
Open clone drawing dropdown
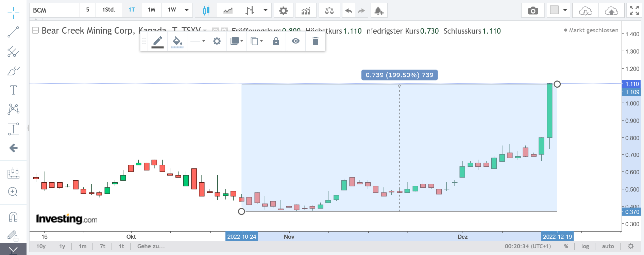pyautogui.click(x=256, y=41)
